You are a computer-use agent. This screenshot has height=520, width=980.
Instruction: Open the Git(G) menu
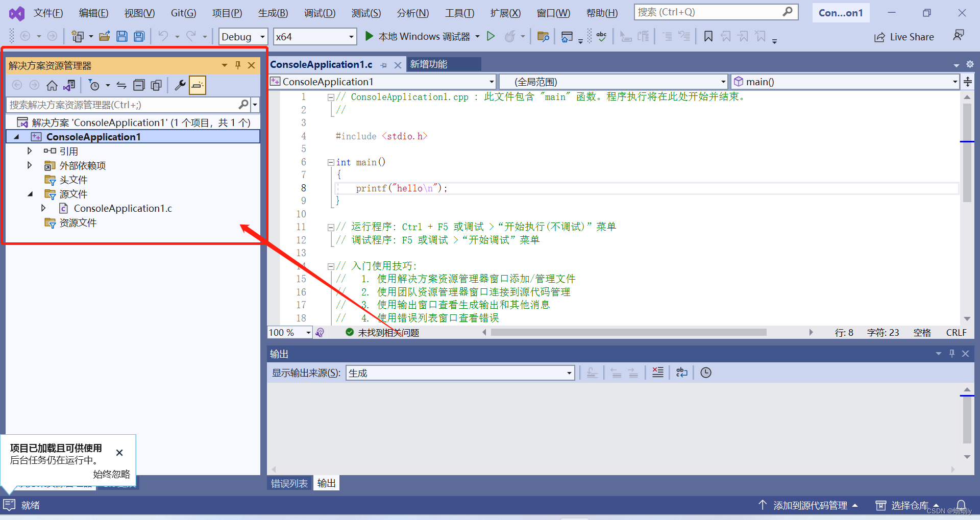tap(183, 13)
